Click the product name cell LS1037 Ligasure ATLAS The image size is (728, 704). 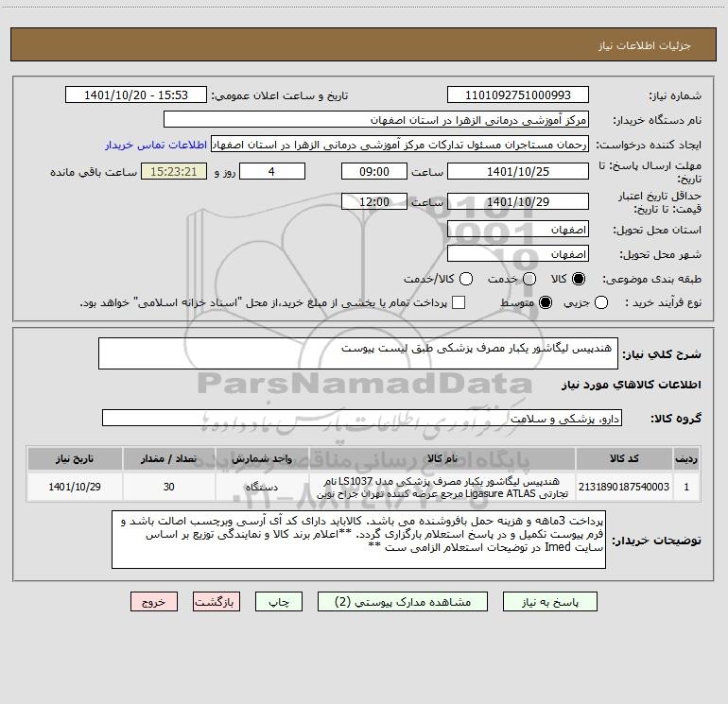pyautogui.click(x=442, y=487)
